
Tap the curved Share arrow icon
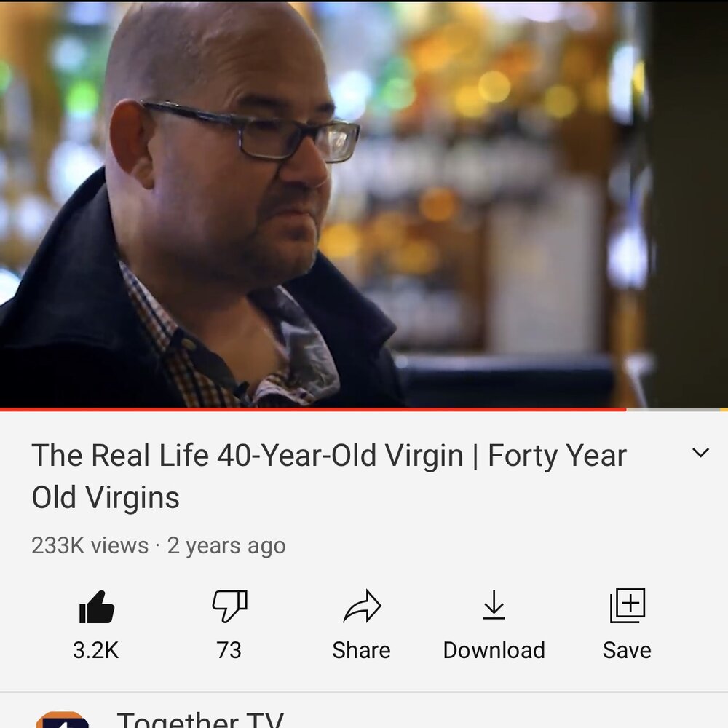pos(362,606)
